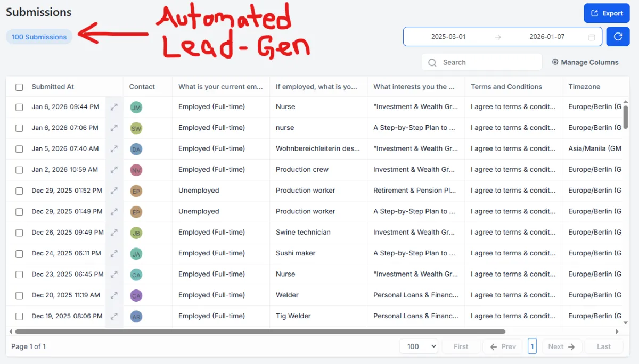Viewport: 639px width, 364px height.
Task: Go to the Prev page
Action: (503, 346)
